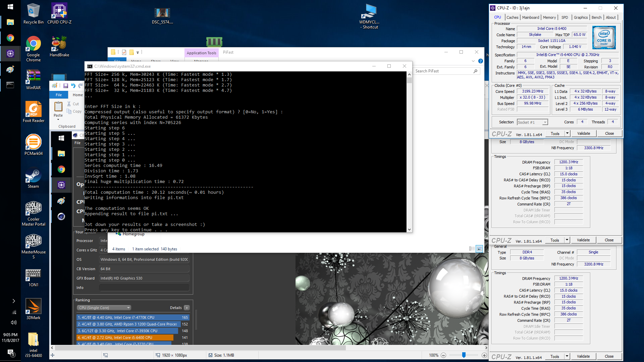The image size is (644, 362).
Task: Click the Paint zoom slider handle
Action: [x=464, y=355]
